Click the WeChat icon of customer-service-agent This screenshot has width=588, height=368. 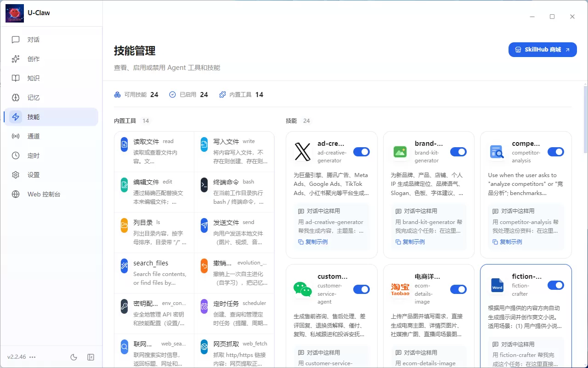[x=303, y=289]
